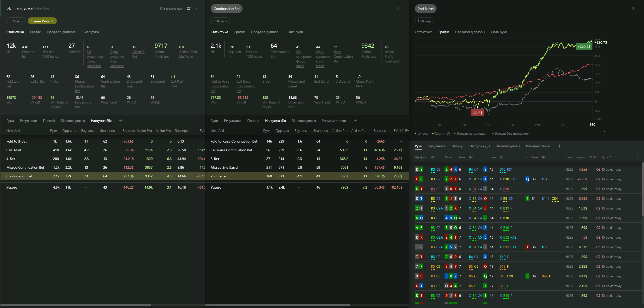Select the 2nd Barrel row in second table
Image resolution: width=644 pixels, height=308 pixels.
(307, 176)
